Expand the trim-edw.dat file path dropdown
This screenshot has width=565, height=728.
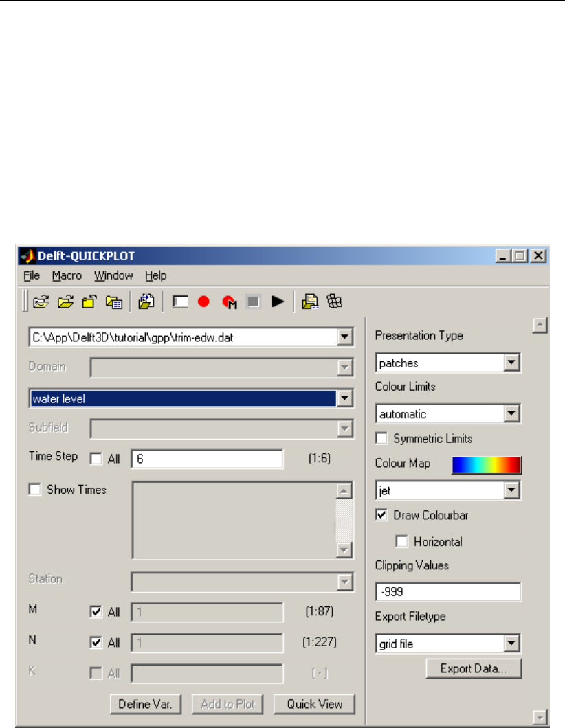pyautogui.click(x=345, y=337)
